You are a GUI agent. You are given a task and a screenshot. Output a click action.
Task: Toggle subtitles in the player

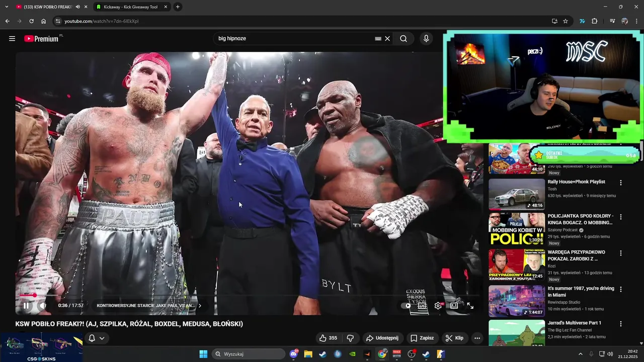point(422,305)
